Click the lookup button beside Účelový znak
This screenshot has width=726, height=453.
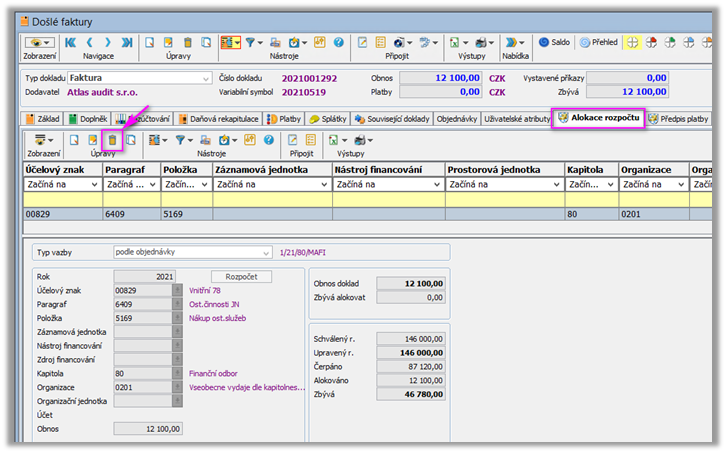[x=177, y=290]
